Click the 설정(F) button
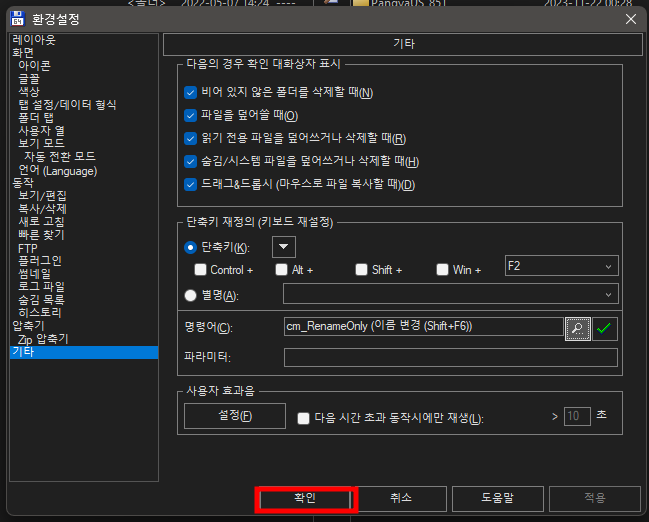This screenshot has height=522, width=649. [x=235, y=416]
